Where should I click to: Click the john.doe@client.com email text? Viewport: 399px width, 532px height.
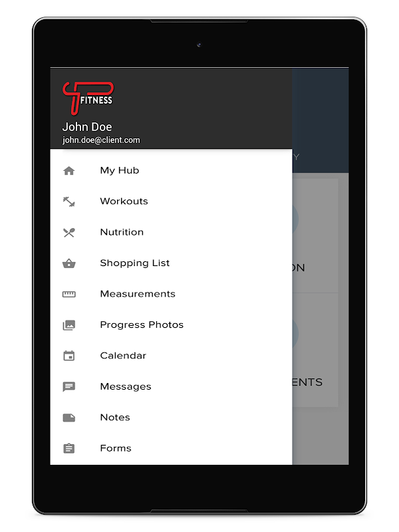coord(101,140)
